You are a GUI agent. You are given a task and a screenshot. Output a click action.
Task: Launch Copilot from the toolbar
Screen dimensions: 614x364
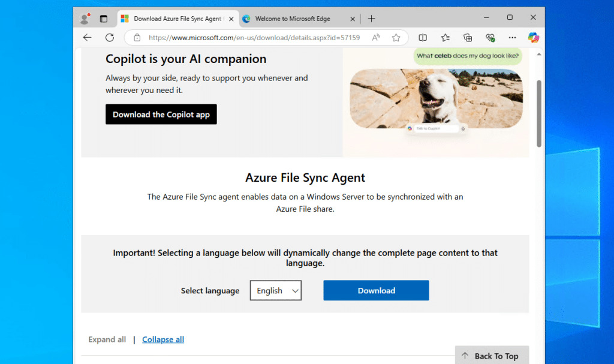point(533,37)
